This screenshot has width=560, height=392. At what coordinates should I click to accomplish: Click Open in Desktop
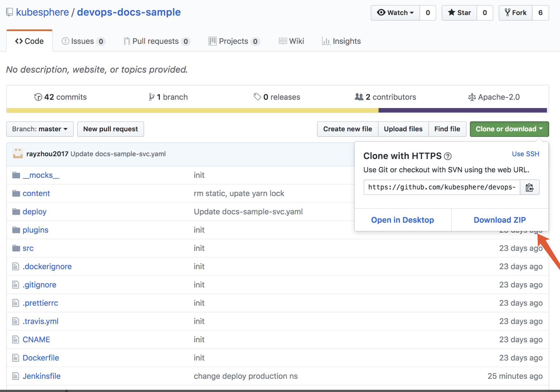coord(402,220)
